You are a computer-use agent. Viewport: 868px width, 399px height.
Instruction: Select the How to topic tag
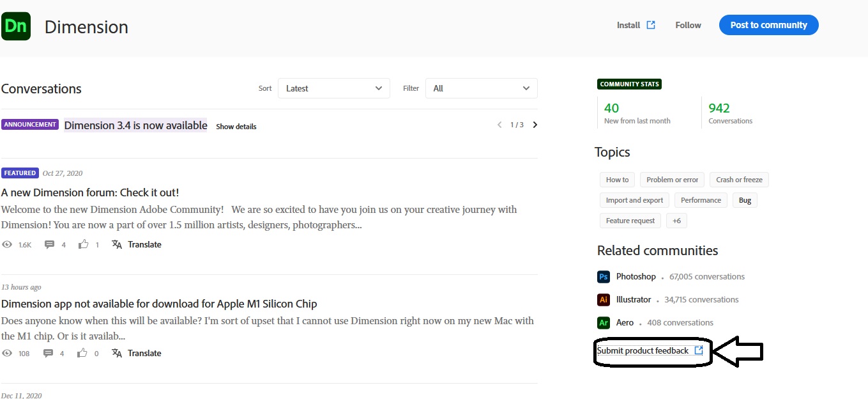(x=617, y=180)
